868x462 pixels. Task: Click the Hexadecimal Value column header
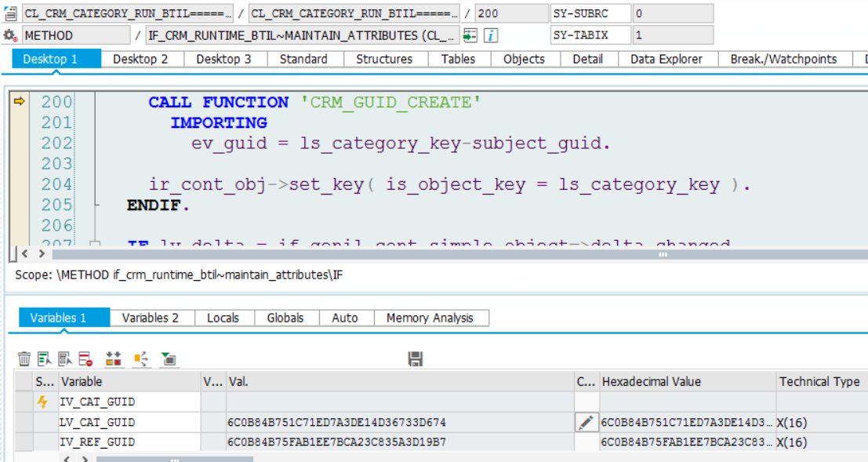click(x=688, y=382)
